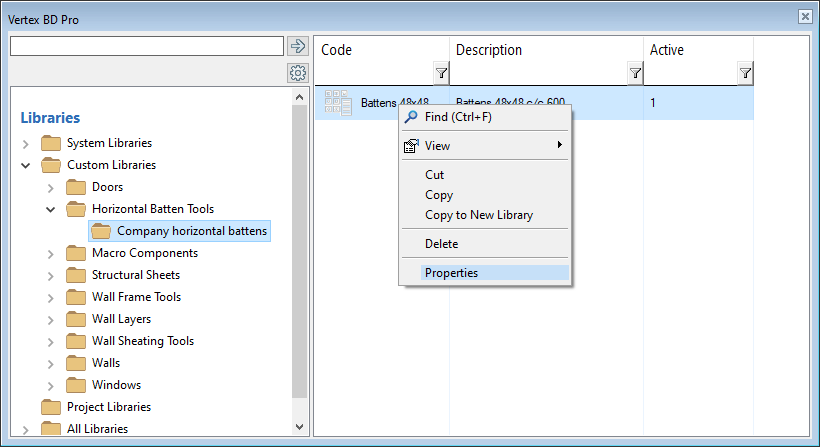Click the search arrow button

(297, 46)
